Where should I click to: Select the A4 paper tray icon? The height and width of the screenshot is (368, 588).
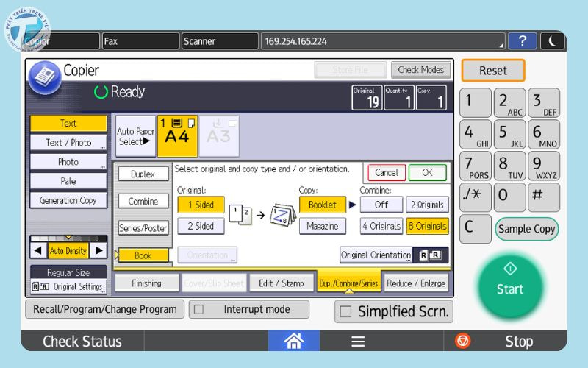click(177, 136)
